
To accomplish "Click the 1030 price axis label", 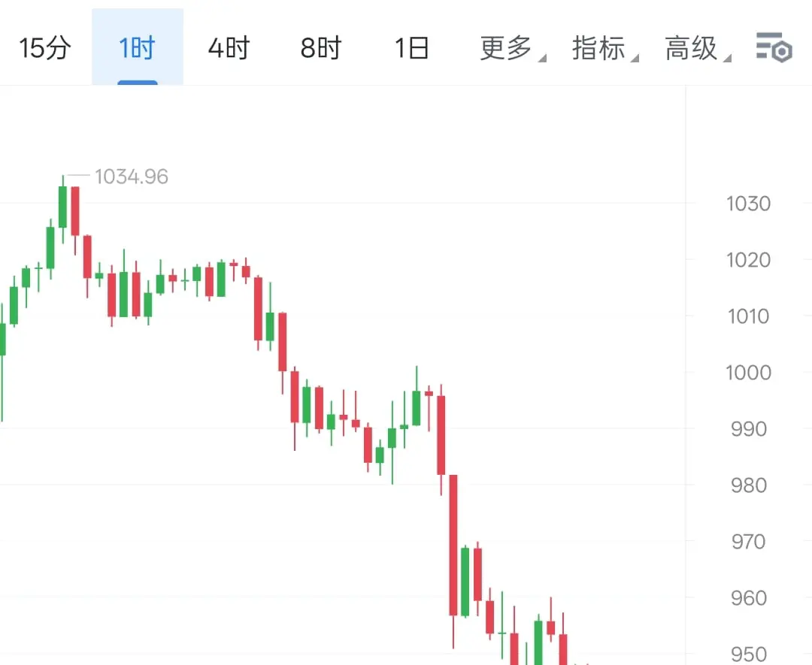I will pos(748,204).
